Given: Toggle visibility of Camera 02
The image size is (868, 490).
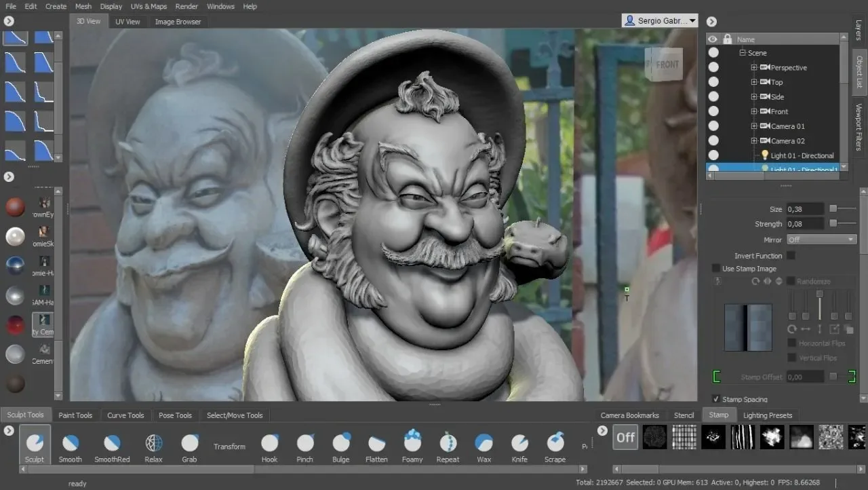Looking at the screenshot, I should [x=713, y=140].
